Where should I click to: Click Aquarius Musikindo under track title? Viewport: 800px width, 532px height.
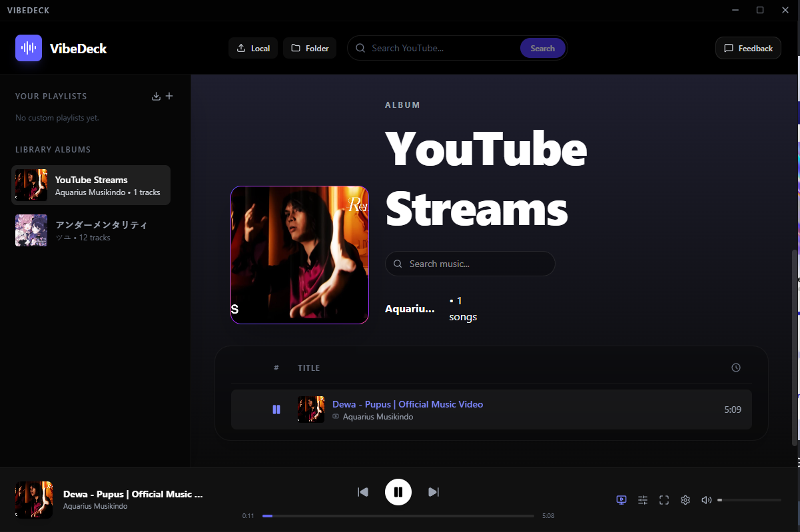point(378,417)
